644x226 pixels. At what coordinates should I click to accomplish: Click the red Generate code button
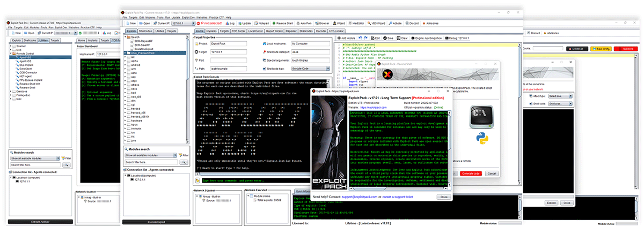472,174
